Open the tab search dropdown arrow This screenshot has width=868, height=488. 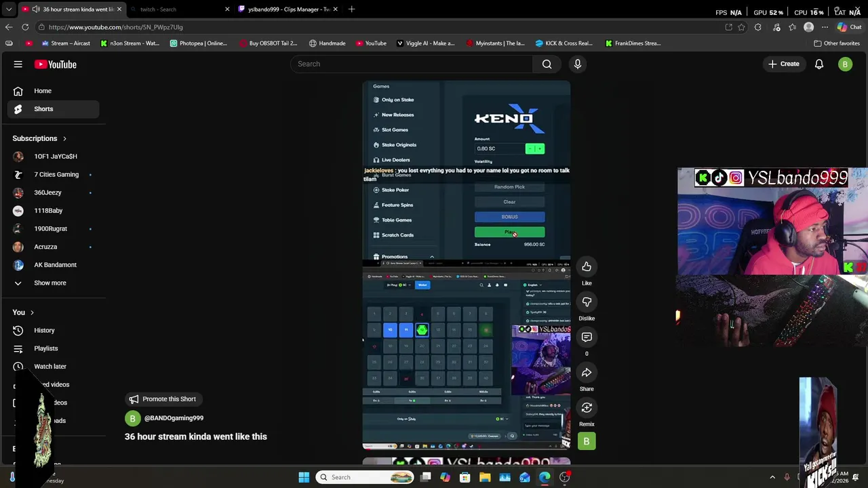(x=9, y=9)
